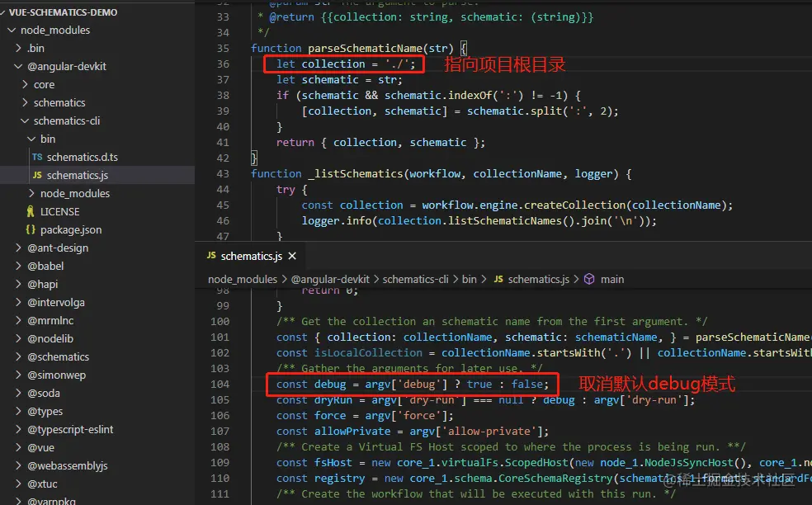Expand the @hapi folder
The image size is (812, 505).
pyautogui.click(x=18, y=284)
